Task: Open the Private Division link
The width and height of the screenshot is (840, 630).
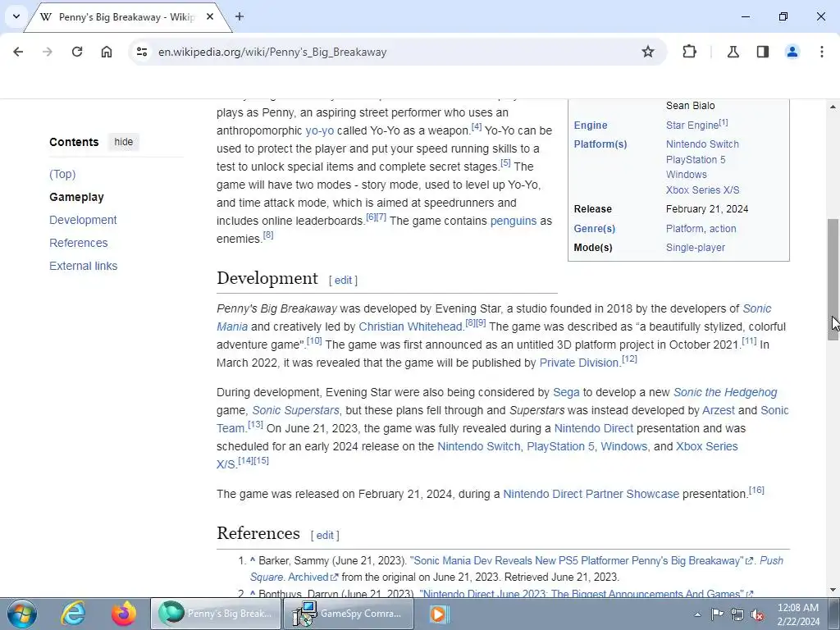Action: (x=579, y=363)
